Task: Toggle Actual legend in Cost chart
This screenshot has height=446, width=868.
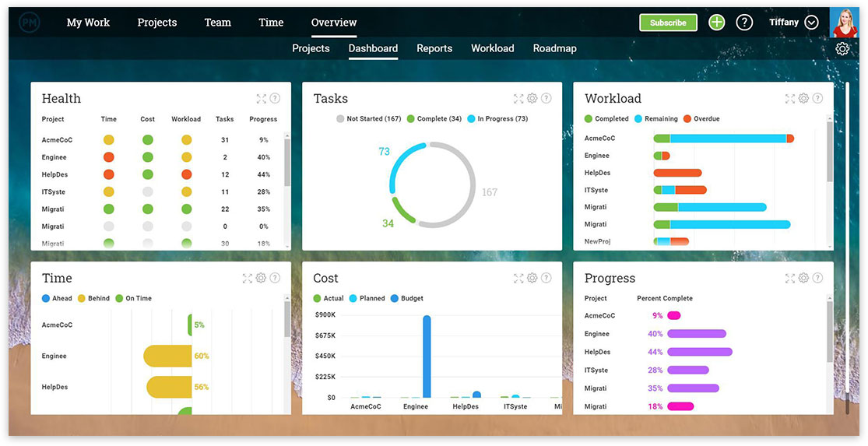Action: pos(329,298)
